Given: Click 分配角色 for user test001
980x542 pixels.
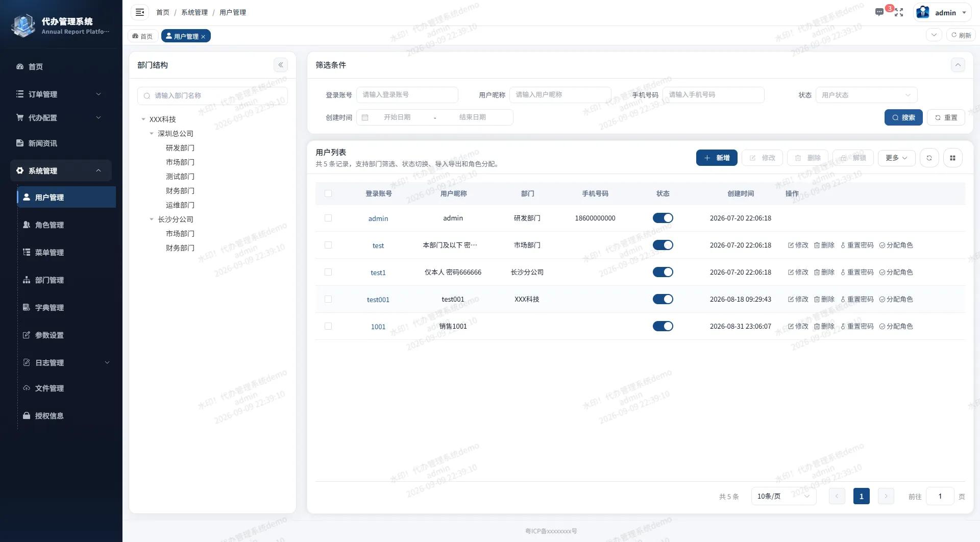Looking at the screenshot, I should coord(896,299).
